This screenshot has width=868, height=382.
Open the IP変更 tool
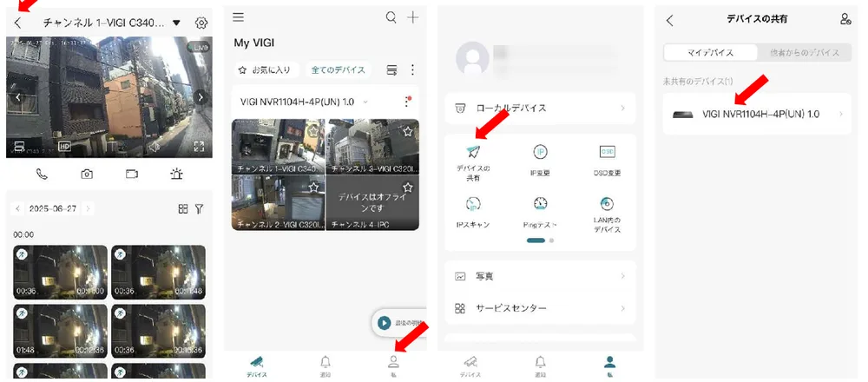pos(540,160)
